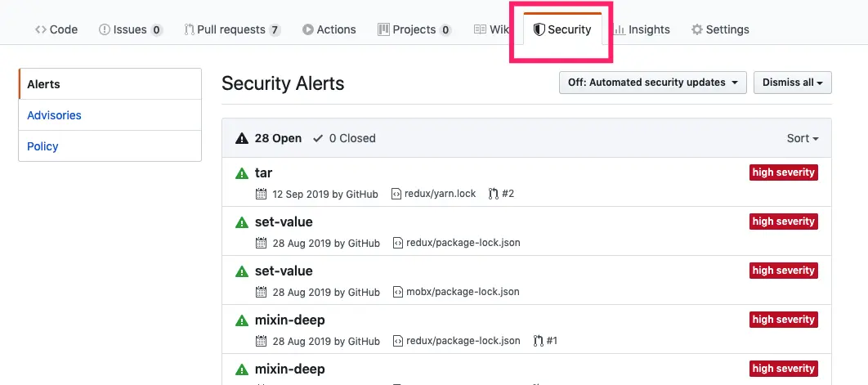Screen dimensions: 868x385
Task: Click the checkmark icon beside 0 Closed
Action: tap(318, 138)
